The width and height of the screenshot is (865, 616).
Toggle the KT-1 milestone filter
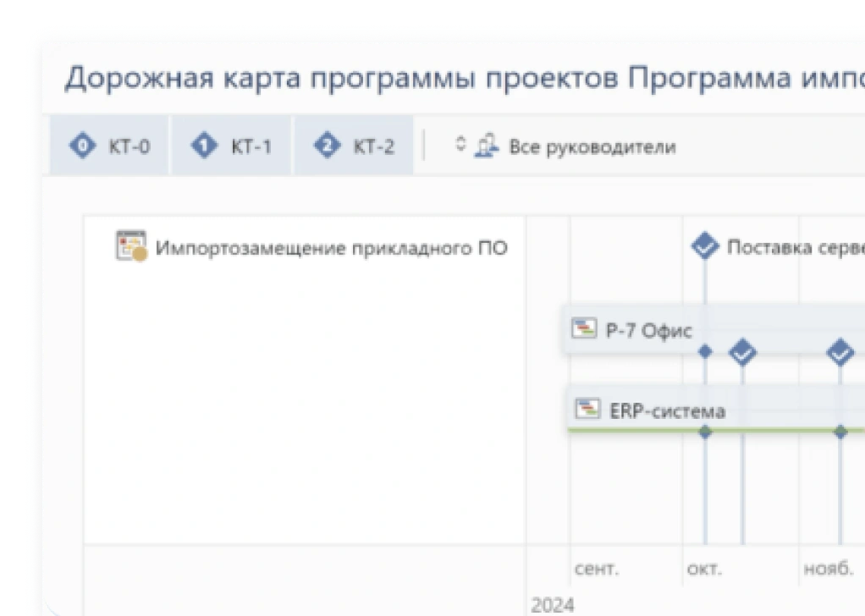coord(232,146)
